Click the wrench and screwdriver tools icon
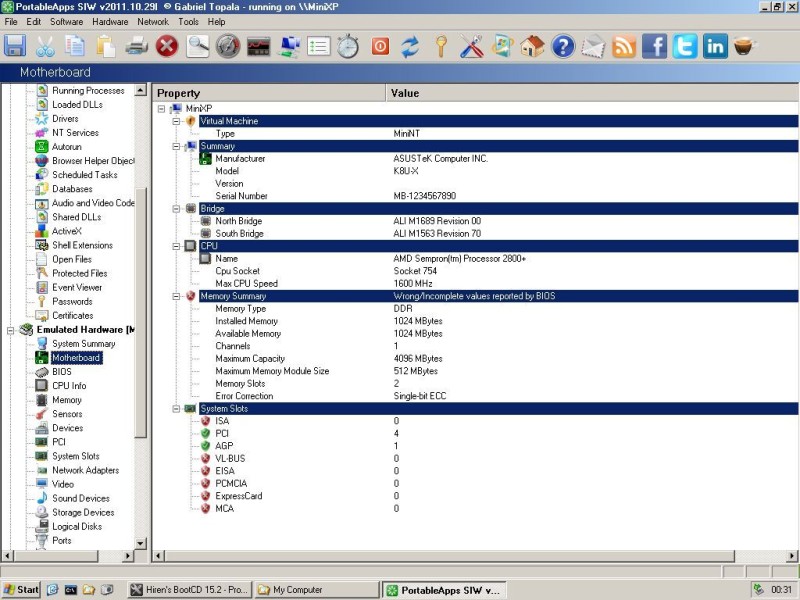The width and height of the screenshot is (800, 600). (472, 46)
